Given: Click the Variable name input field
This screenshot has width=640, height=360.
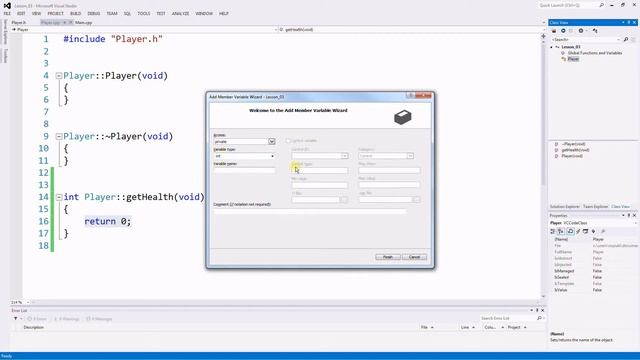Looking at the screenshot, I should point(244,171).
